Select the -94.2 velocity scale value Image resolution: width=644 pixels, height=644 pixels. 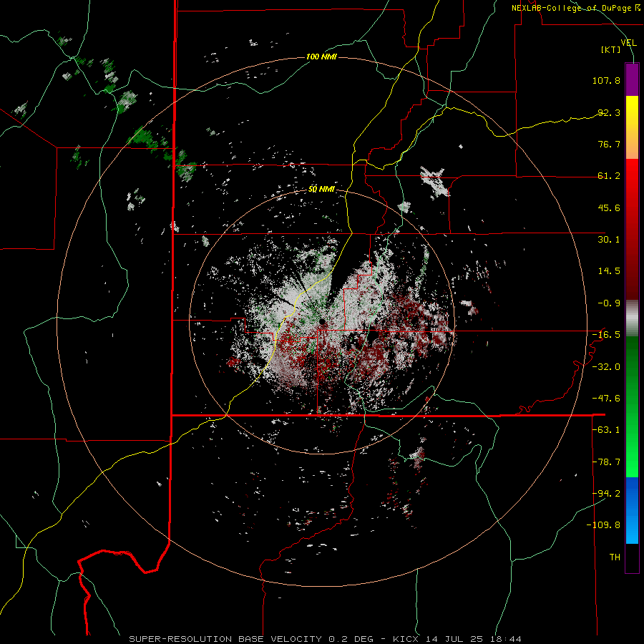pos(606,494)
